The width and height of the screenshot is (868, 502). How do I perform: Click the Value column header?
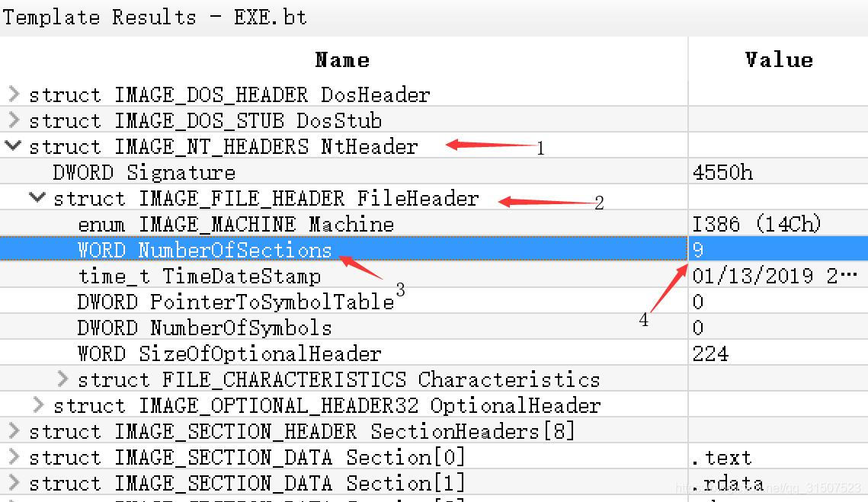pos(778,59)
